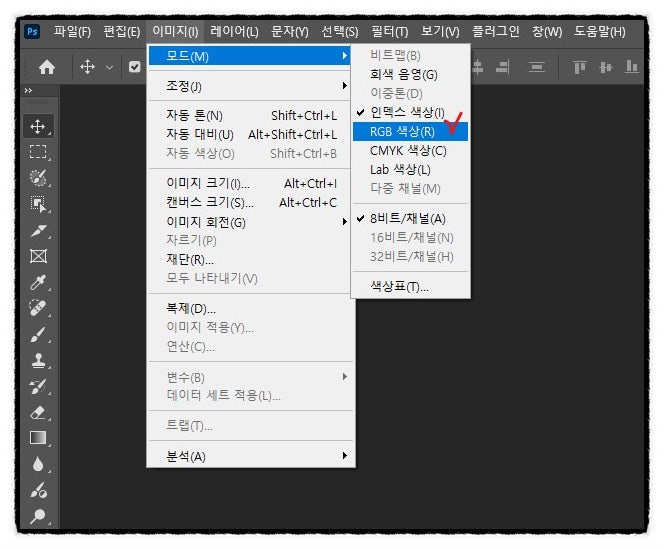Viewport: 664px width, 549px height.
Task: Choose 자동 대비(U) menu item
Action: coord(250,134)
